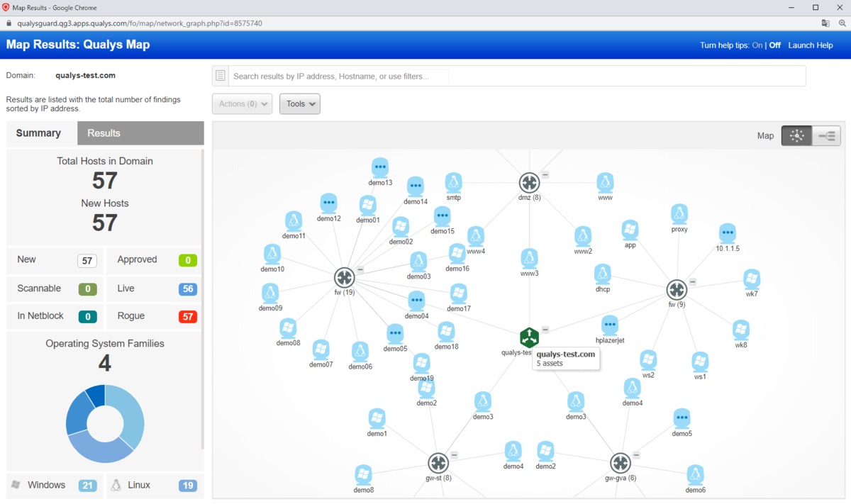Collapse the qualys-test.com domain group
851x504 pixels.
(x=545, y=329)
